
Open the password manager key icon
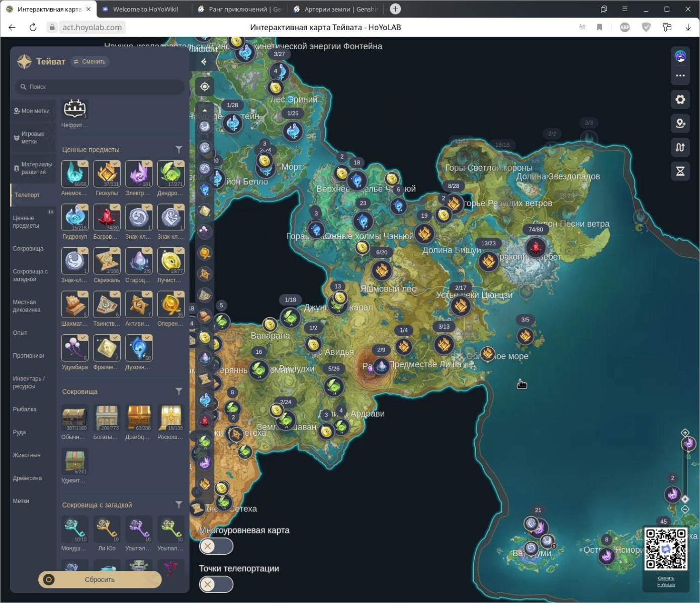667,27
